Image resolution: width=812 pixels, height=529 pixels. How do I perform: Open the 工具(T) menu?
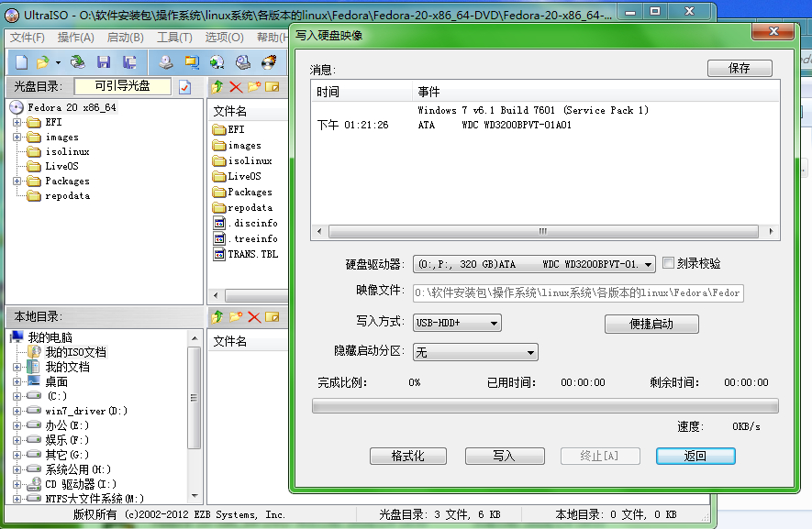click(x=174, y=38)
